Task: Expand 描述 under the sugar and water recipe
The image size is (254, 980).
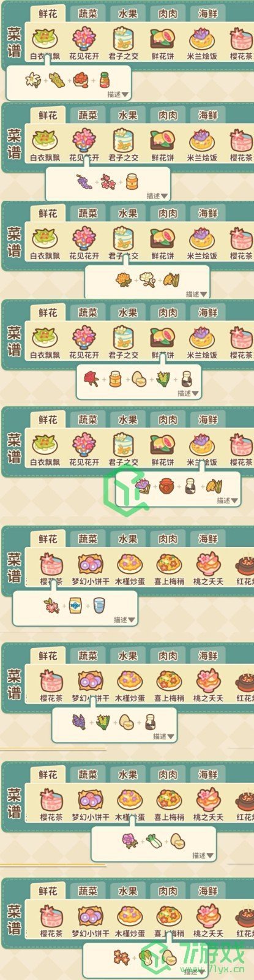Action: point(124,620)
